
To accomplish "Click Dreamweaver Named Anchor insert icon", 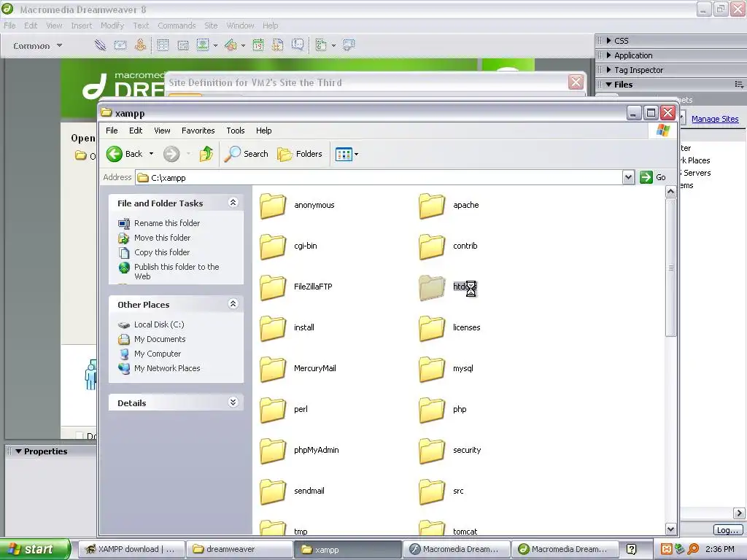I will pos(140,45).
